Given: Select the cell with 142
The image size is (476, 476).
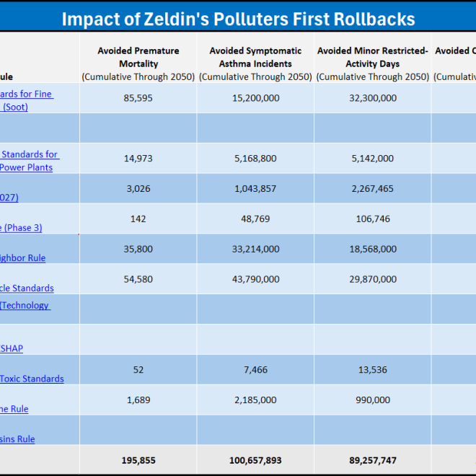Looking at the screenshot, I should pyautogui.click(x=138, y=219).
